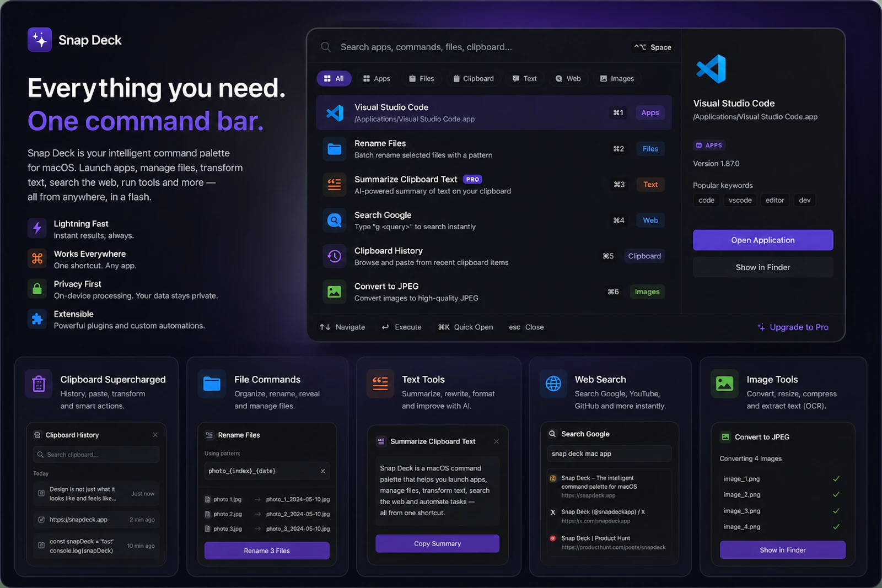Click the Copy Summary button
This screenshot has height=588, width=882.
pos(437,543)
